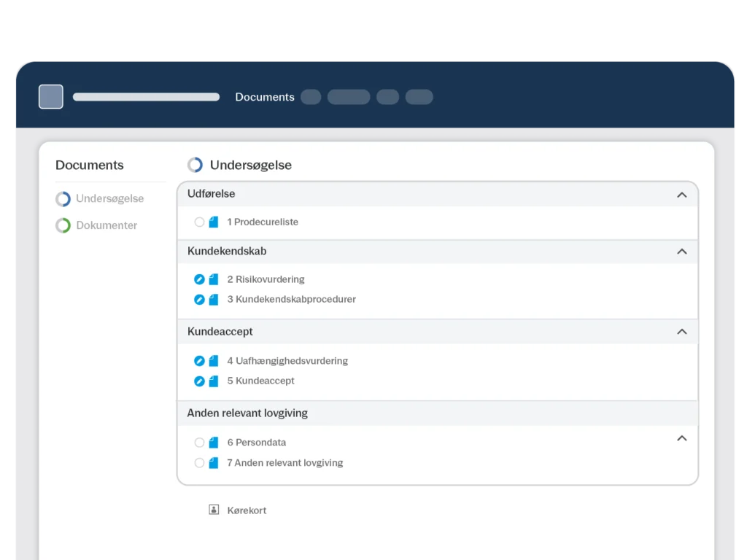
Task: Collapse the Kundeaccept section
Action: (681, 332)
